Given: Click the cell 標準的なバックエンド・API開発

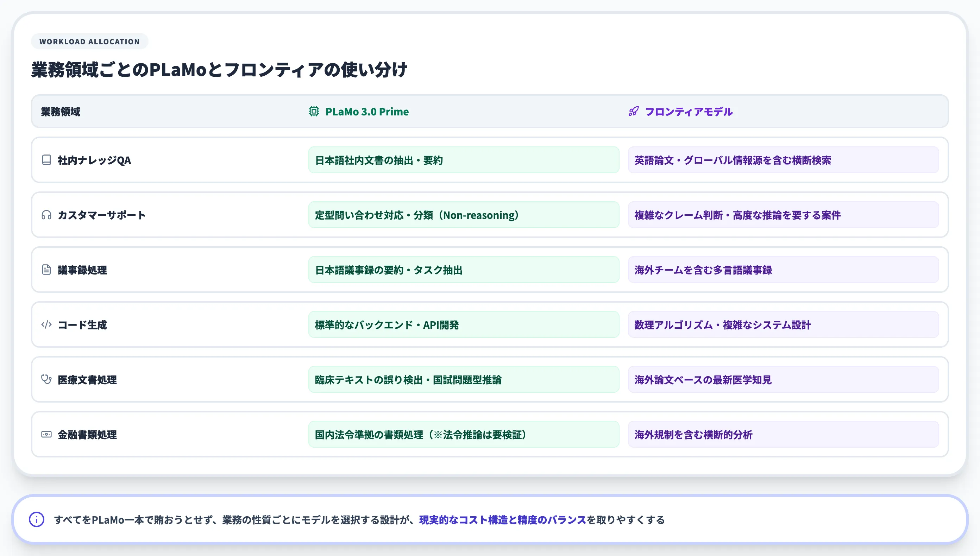Looking at the screenshot, I should pyautogui.click(x=464, y=324).
